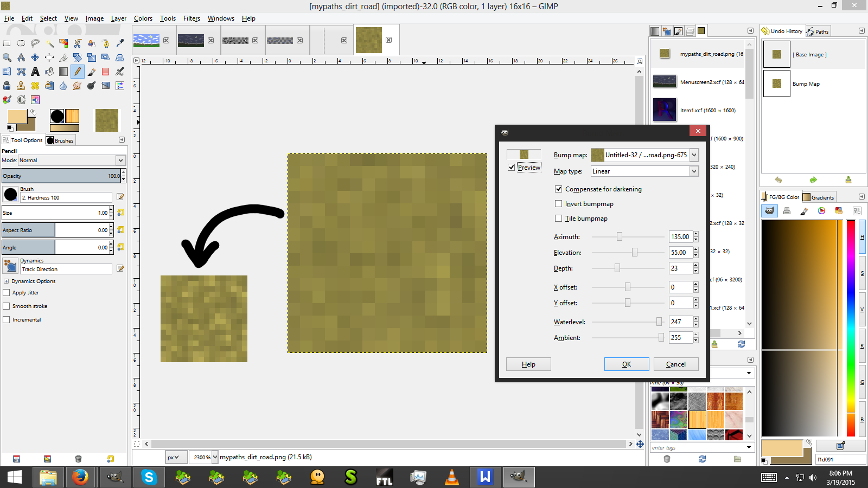The height and width of the screenshot is (488, 868).
Task: Select the Fuzzy Select magic wand tool
Action: coord(49,43)
